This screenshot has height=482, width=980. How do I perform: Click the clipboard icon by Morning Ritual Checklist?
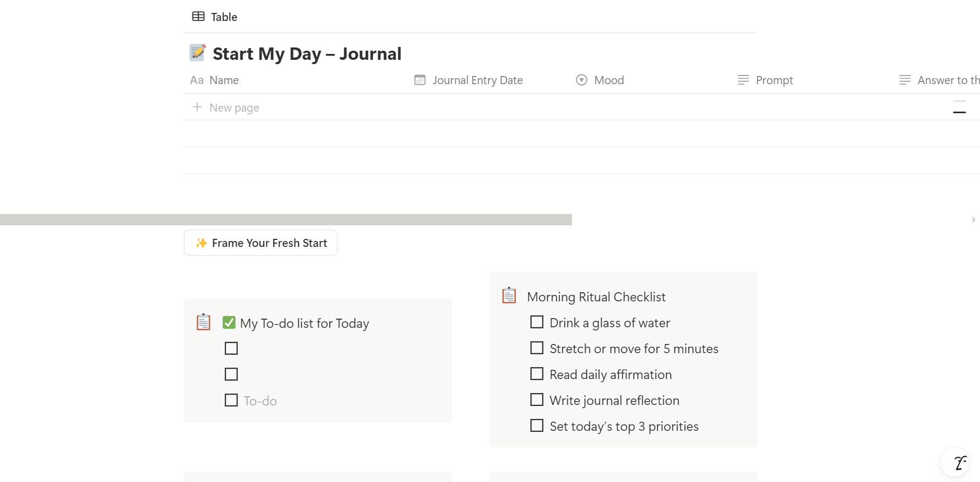point(509,296)
